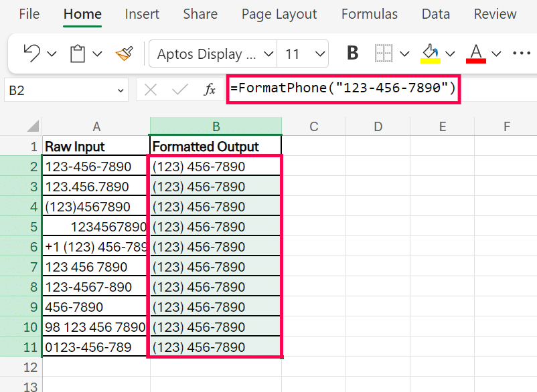Select cell containing 0123-456-789
The width and height of the screenshot is (537, 392).
[96, 347]
